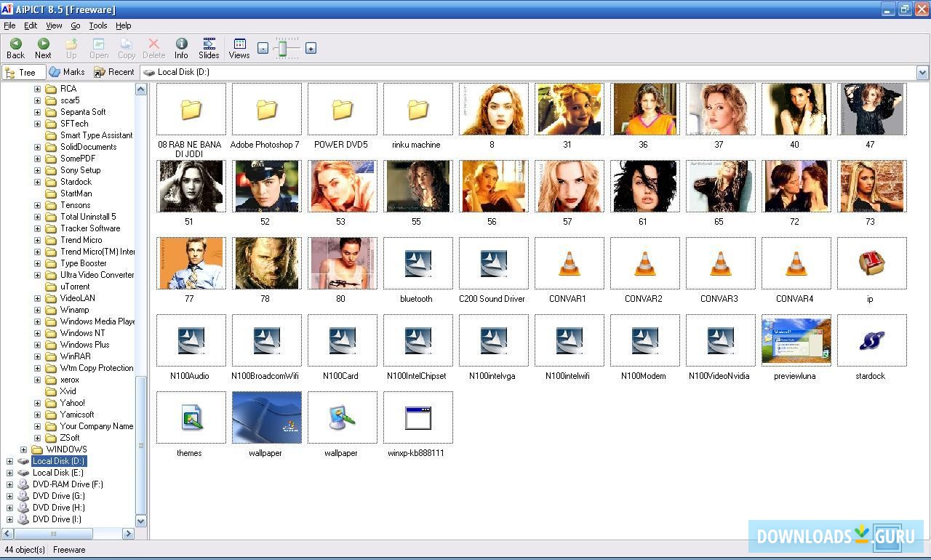931x560 pixels.
Task: Select the winxp-kb888111 file icon
Action: click(417, 417)
